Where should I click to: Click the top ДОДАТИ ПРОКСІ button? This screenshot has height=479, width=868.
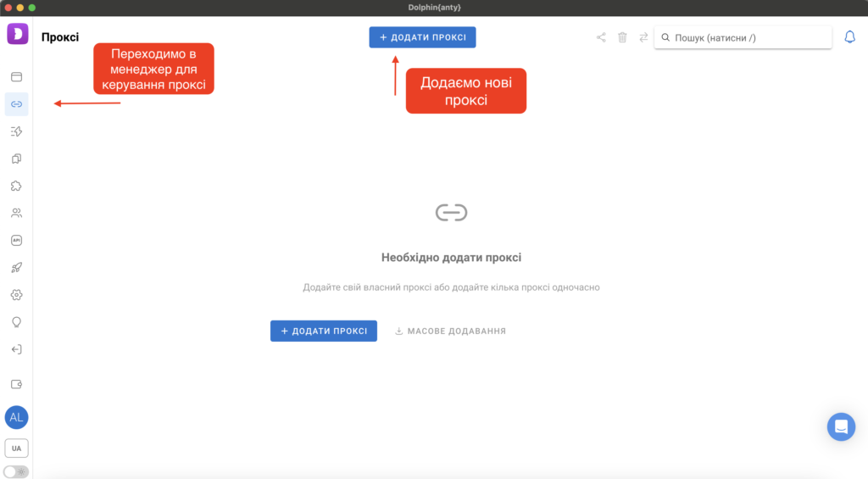[x=422, y=37]
